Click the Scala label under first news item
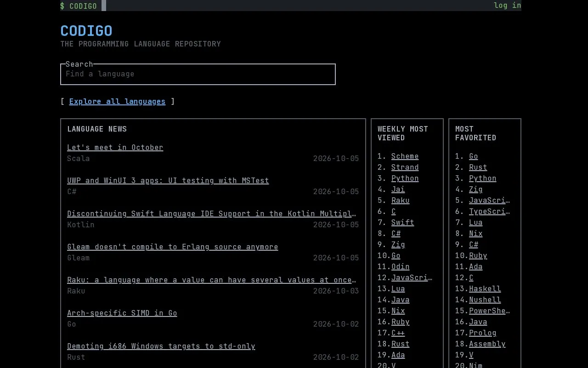 [79, 159]
